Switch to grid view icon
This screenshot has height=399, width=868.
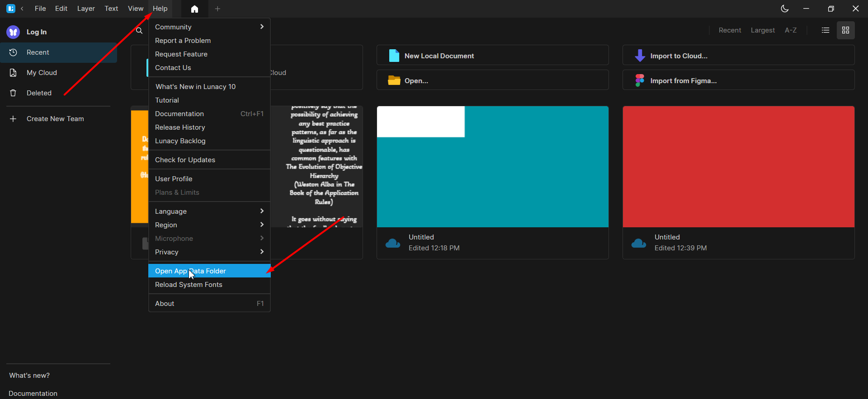pos(846,30)
